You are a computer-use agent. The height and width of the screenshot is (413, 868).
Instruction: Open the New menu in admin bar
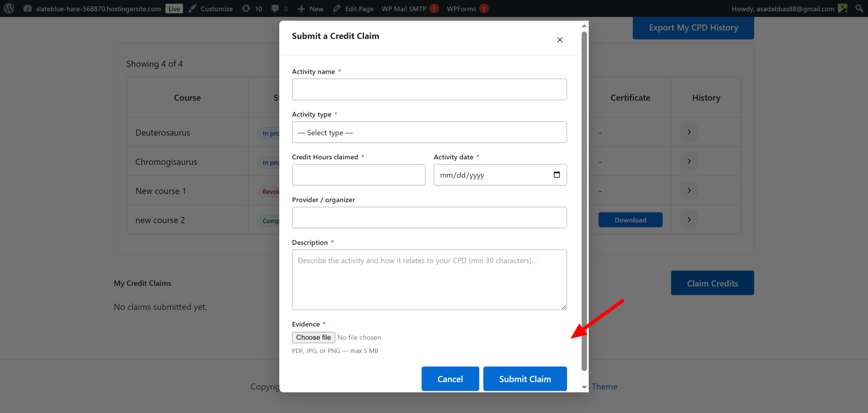pos(311,8)
